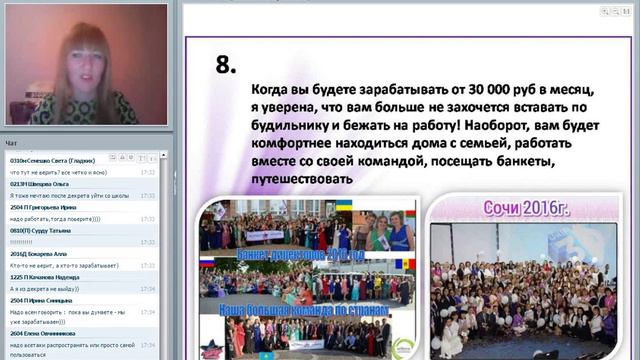Screen dimensions: 640x360
Task: Reset the slide to 1:1 scale
Action: 626,11
